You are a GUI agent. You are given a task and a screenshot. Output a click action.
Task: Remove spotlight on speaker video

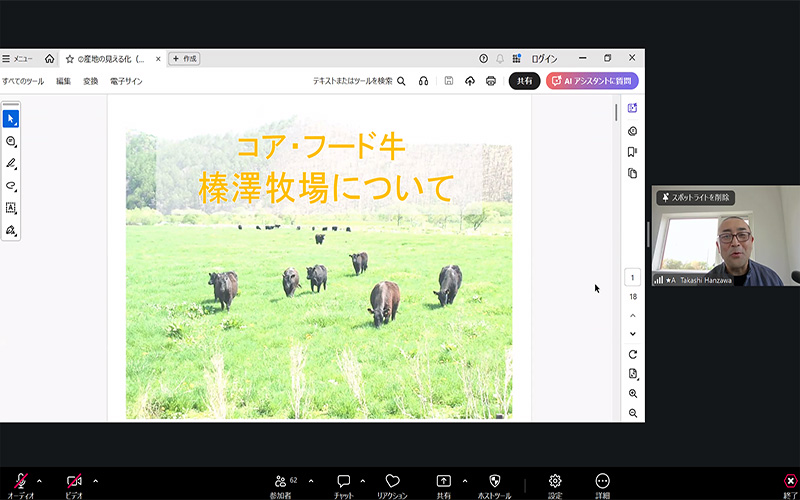tap(696, 197)
